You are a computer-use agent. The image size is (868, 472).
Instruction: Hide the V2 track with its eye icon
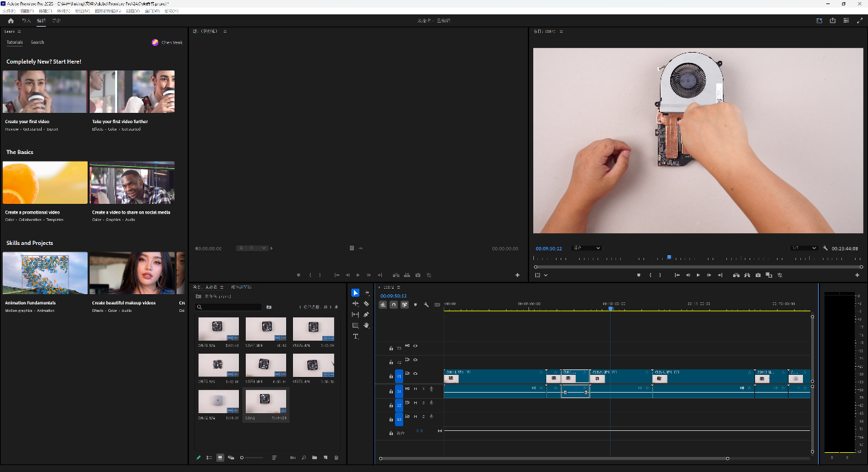click(x=415, y=360)
